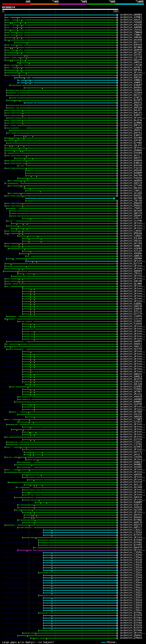Image resolution: width=146 pixels, height=644 pixels.
Task: Select UniRef100_Q68ER8 label
Action: point(131,180)
